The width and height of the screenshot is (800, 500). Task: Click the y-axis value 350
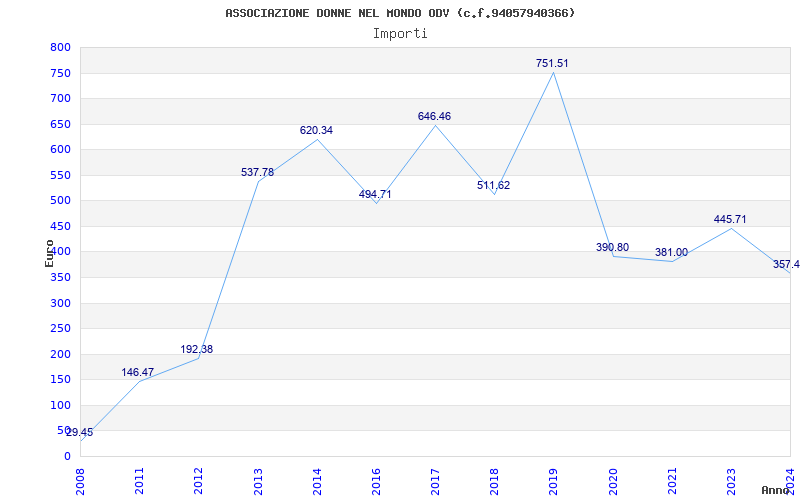point(60,278)
